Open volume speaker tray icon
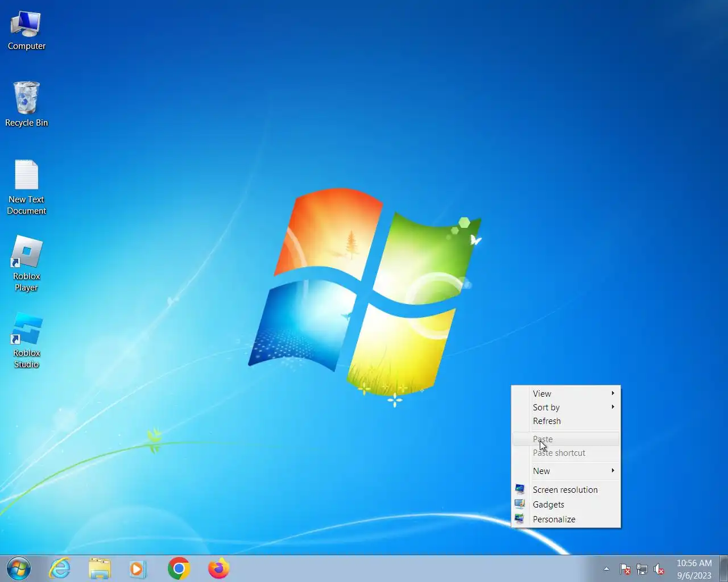728x582 pixels. coord(659,569)
